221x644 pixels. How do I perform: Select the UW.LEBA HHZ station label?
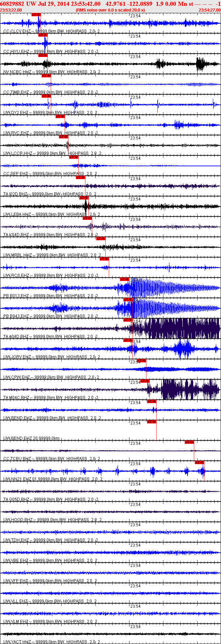pyautogui.click(x=51, y=214)
